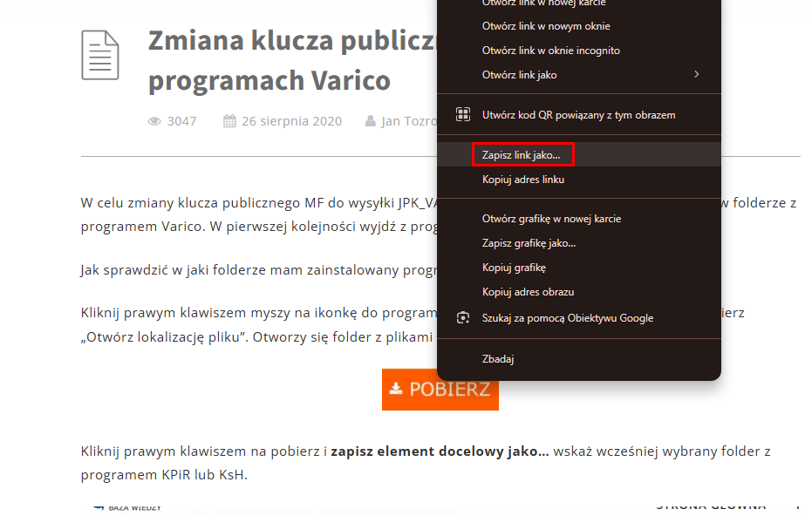Click 'Utwórz kod QR powiązany z tym obrazem'
This screenshot has height=516, width=812.
tap(579, 115)
